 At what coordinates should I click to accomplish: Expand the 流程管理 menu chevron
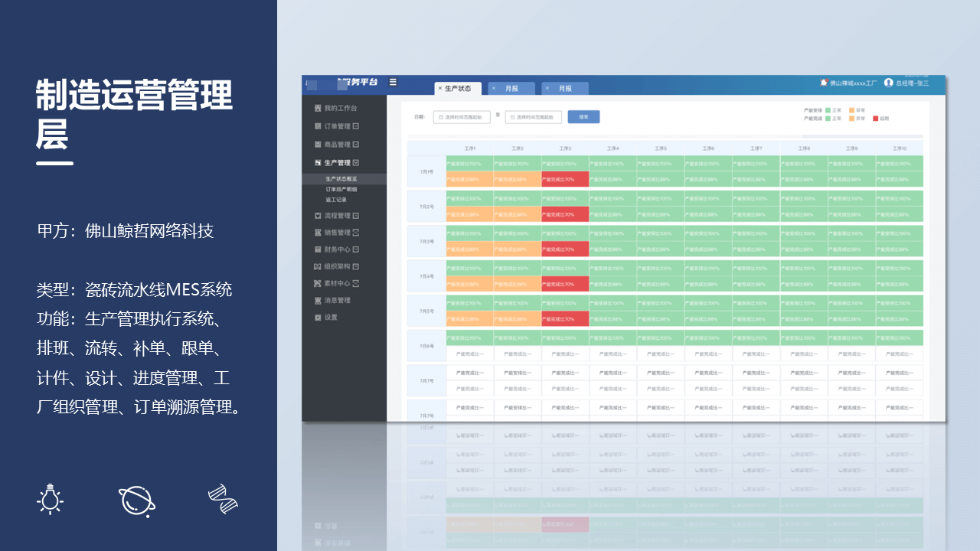tap(356, 216)
